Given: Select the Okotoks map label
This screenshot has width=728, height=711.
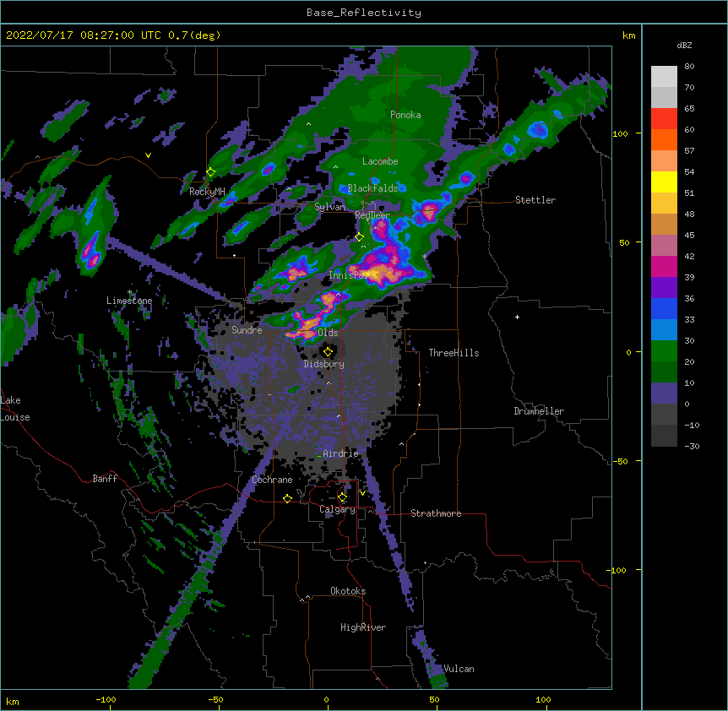Looking at the screenshot, I should [348, 591].
